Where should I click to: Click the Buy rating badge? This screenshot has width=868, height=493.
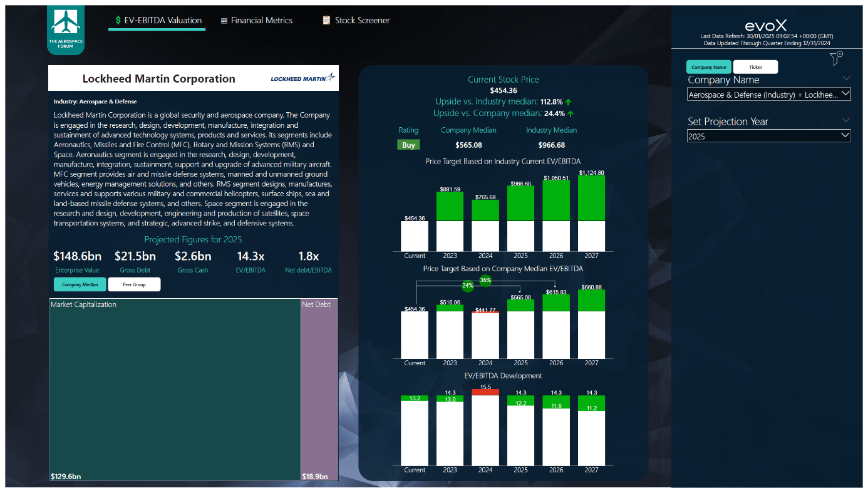[x=408, y=144]
